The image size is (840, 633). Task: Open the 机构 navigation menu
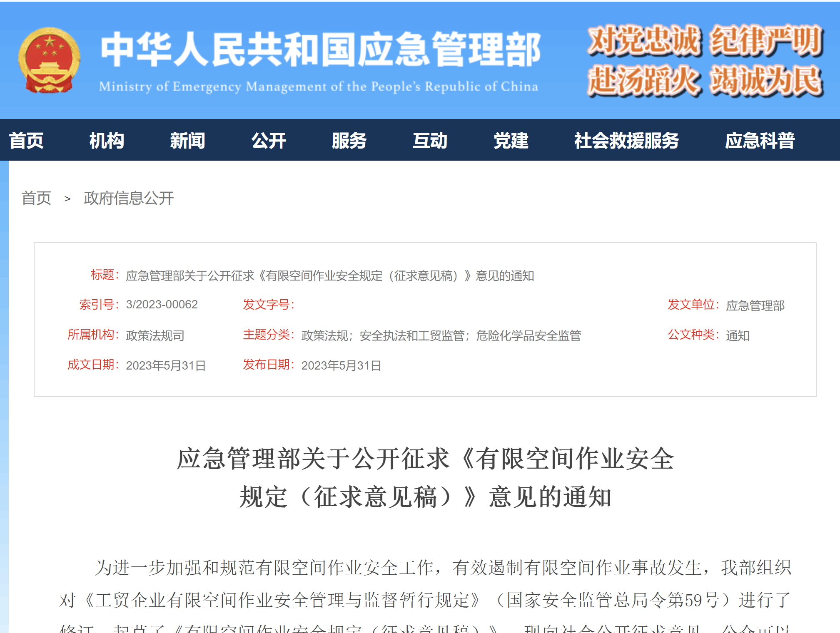tap(106, 141)
